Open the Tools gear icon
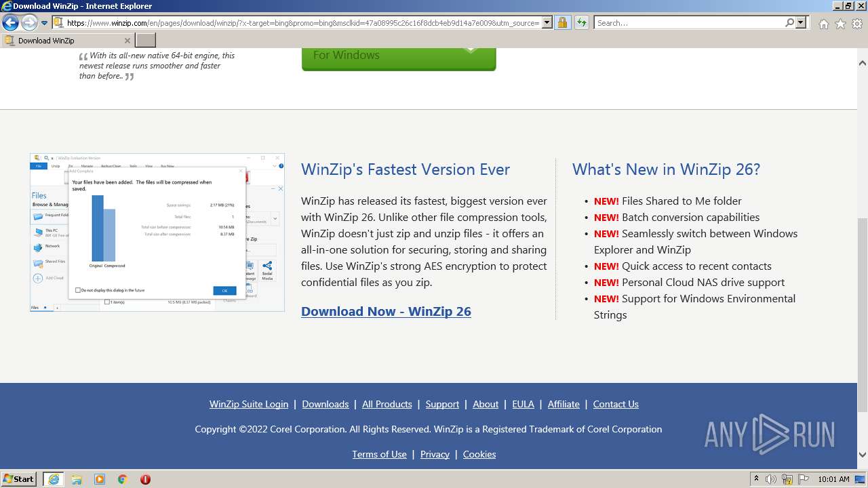The height and width of the screenshot is (488, 868). tap(857, 24)
